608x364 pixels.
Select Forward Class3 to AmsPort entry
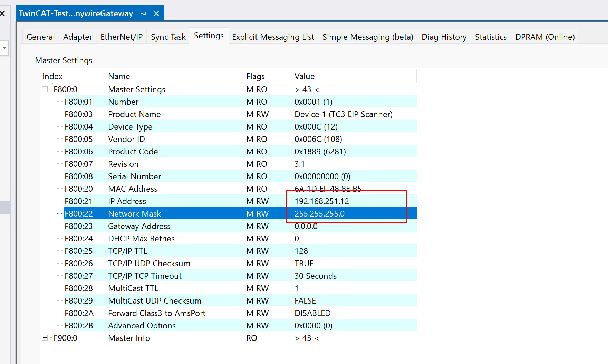(x=156, y=313)
